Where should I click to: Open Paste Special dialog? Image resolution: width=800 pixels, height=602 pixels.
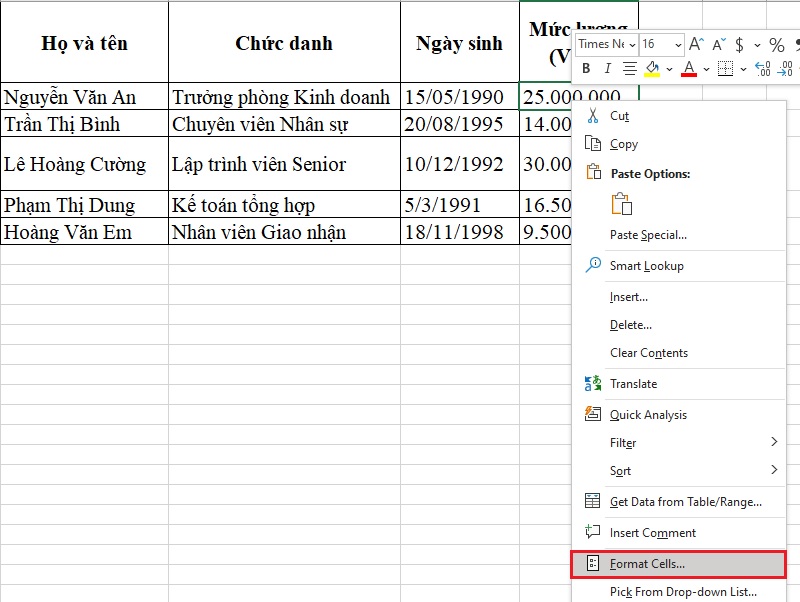coord(679,235)
